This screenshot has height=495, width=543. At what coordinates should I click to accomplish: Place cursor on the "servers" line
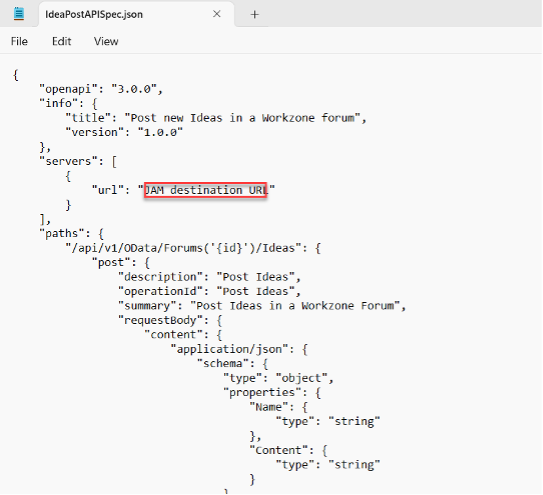pos(78,161)
